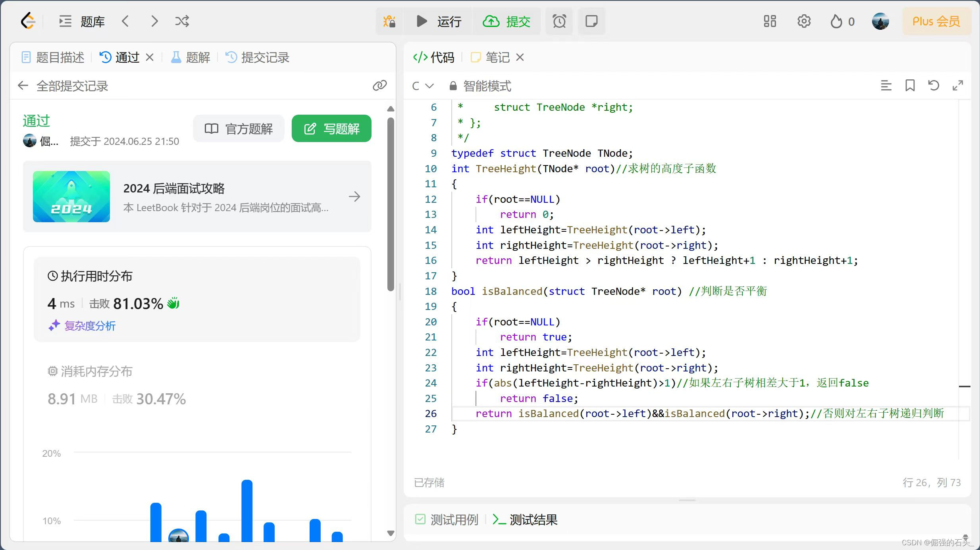Reset code with the undo arrow icon
This screenshot has width=980, height=550.
pos(934,85)
